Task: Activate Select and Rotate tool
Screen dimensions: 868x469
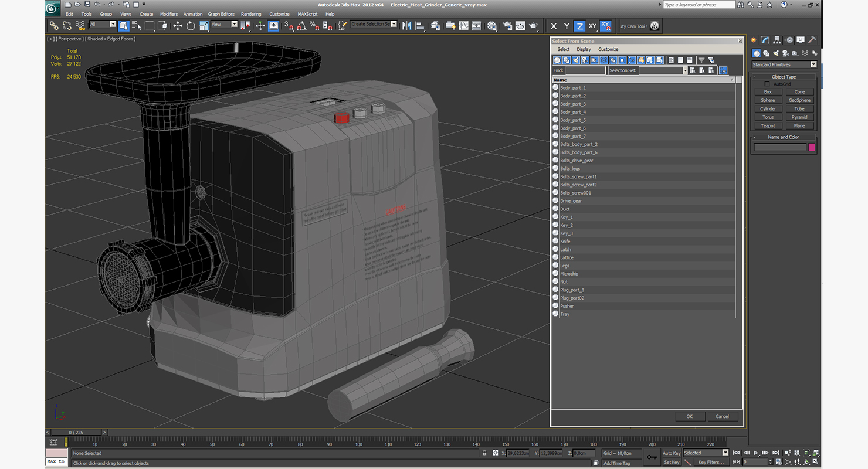Action: point(191,25)
